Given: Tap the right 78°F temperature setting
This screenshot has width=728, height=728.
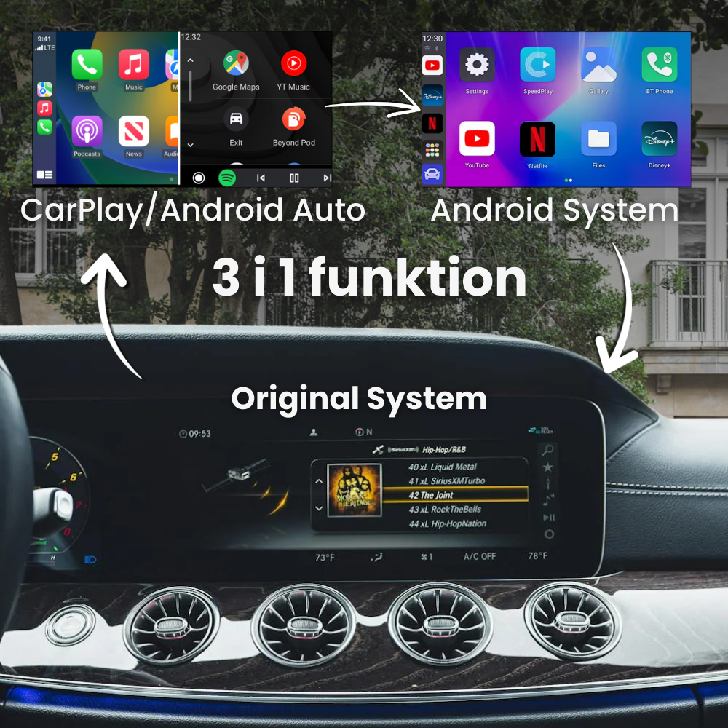Looking at the screenshot, I should click(x=538, y=555).
